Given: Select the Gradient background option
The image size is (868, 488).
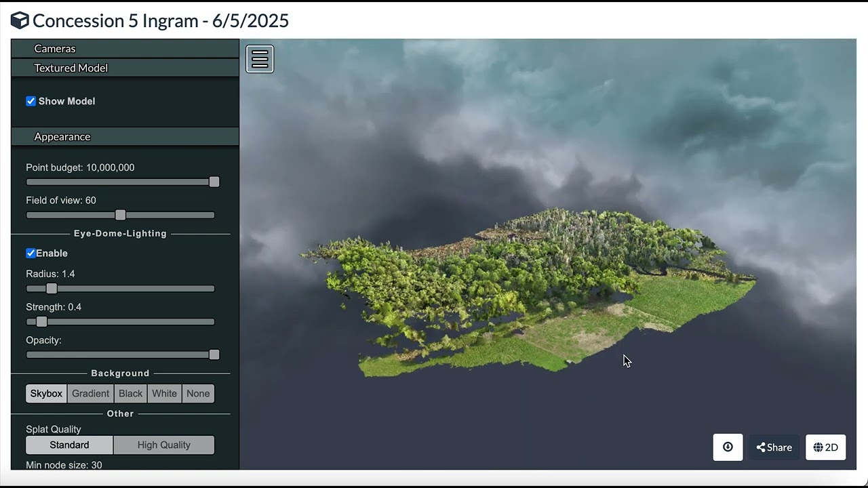Looking at the screenshot, I should (90, 394).
